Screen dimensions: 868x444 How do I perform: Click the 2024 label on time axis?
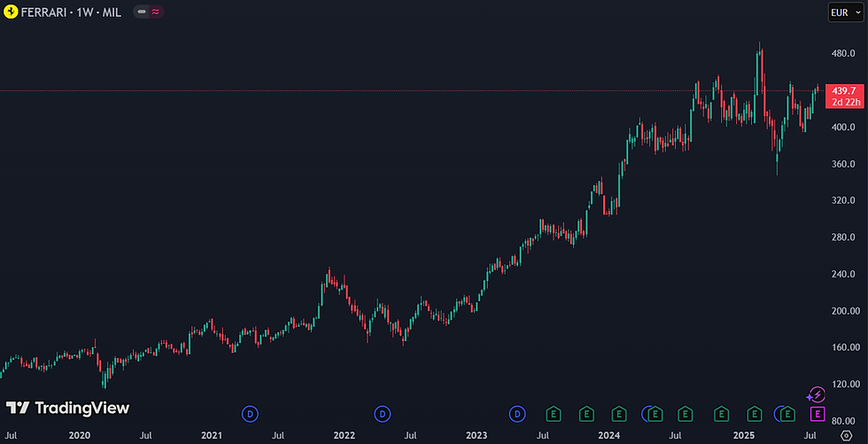click(x=608, y=436)
